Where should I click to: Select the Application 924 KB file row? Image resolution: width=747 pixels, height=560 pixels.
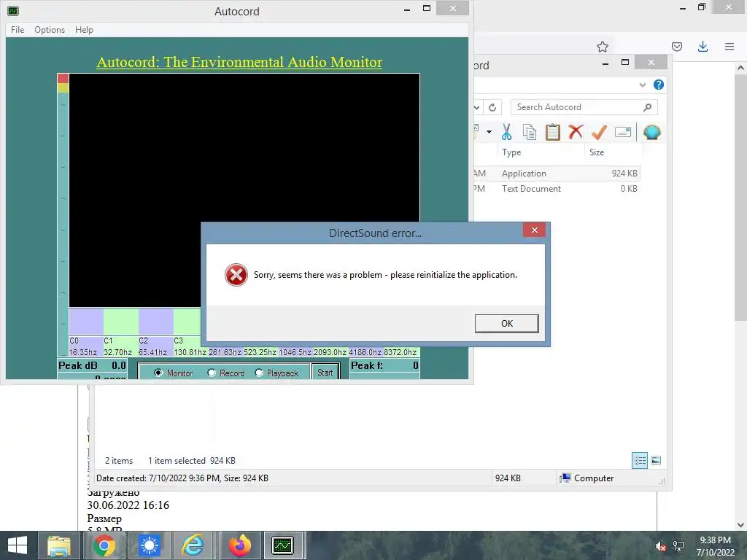[x=556, y=174]
